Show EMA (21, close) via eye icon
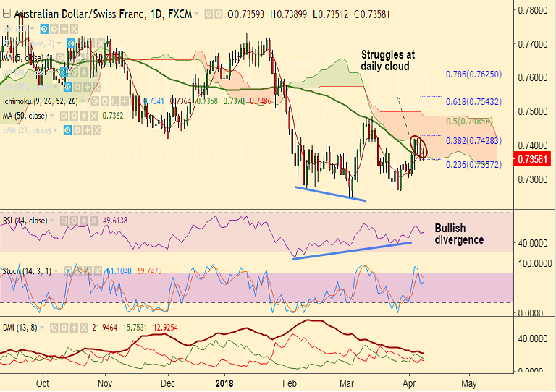This screenshot has width=556, height=392. click(67, 130)
